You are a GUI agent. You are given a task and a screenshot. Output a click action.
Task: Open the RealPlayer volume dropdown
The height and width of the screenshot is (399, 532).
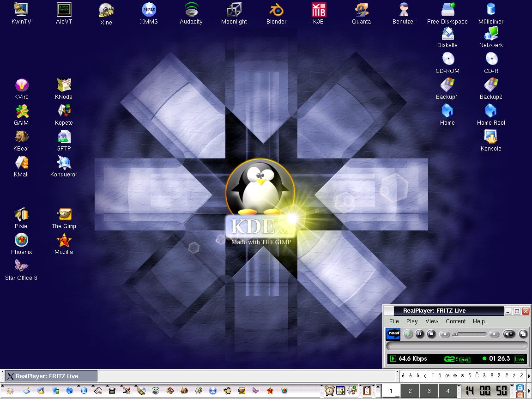tap(508, 334)
